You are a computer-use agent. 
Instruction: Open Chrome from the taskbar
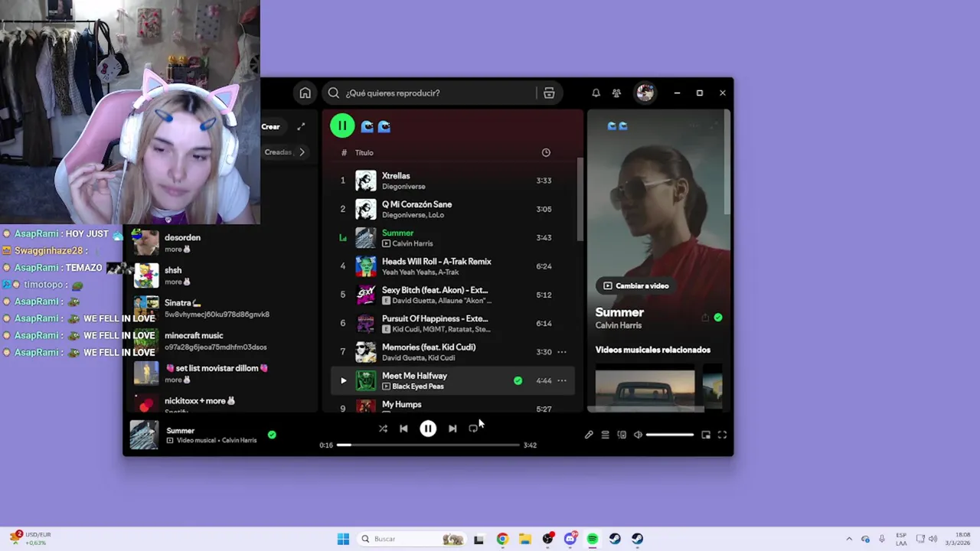pyautogui.click(x=501, y=539)
